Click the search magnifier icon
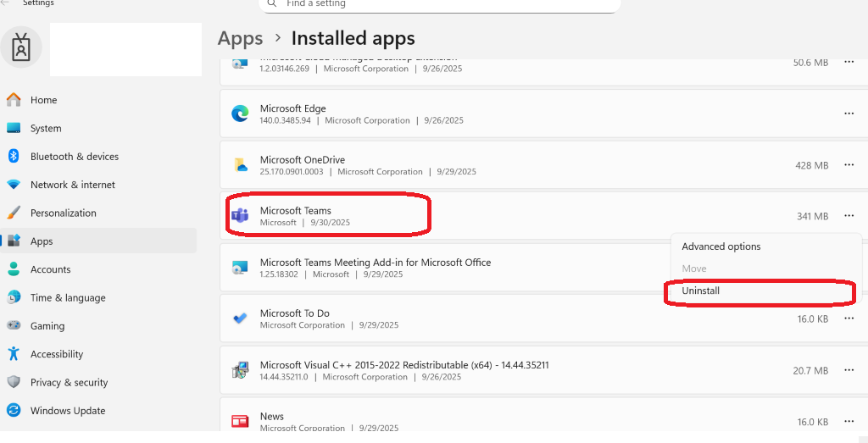 coord(272,3)
